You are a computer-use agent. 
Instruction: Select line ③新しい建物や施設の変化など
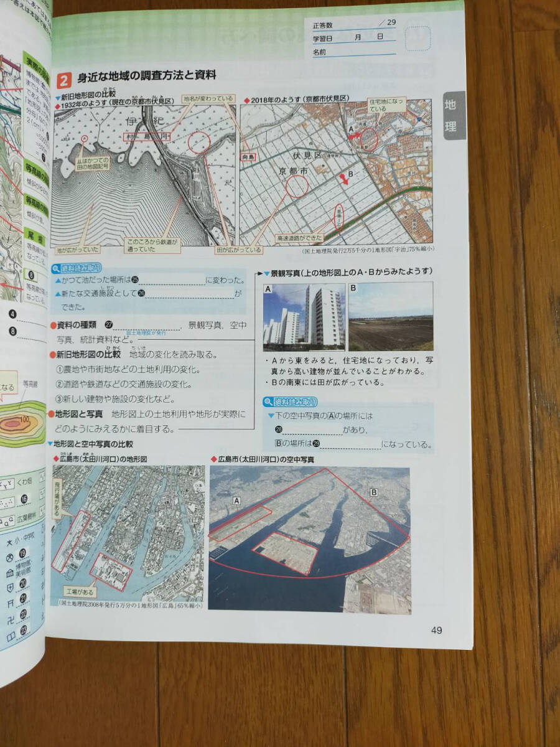[116, 399]
